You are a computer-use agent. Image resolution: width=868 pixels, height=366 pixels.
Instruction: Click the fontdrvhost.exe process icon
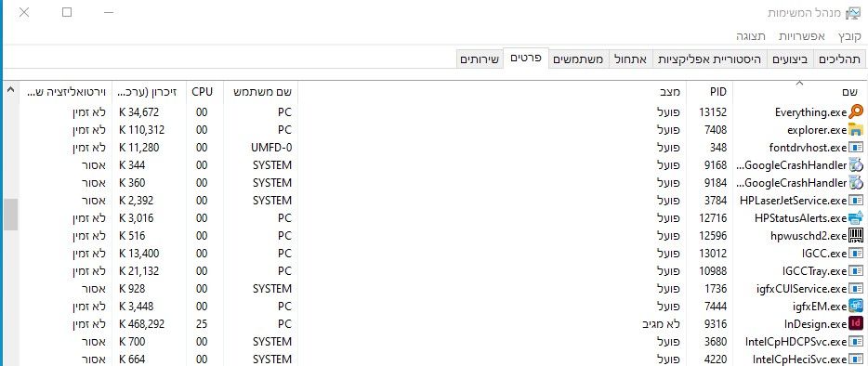point(856,148)
